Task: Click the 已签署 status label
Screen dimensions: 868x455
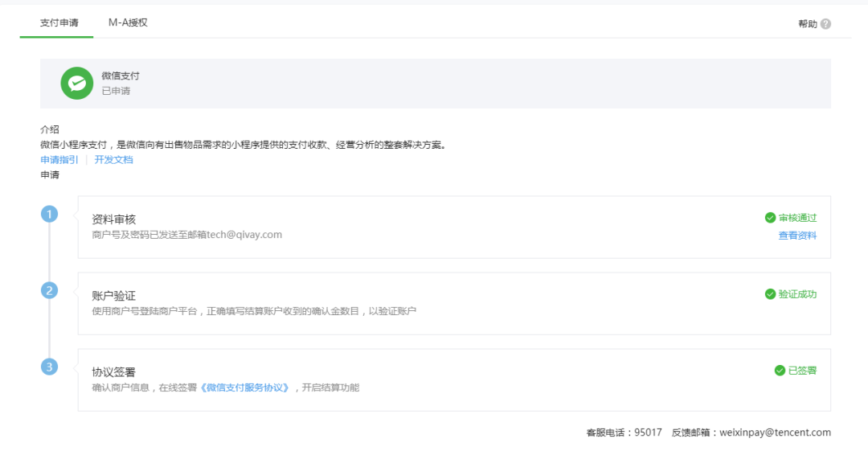Action: 802,371
